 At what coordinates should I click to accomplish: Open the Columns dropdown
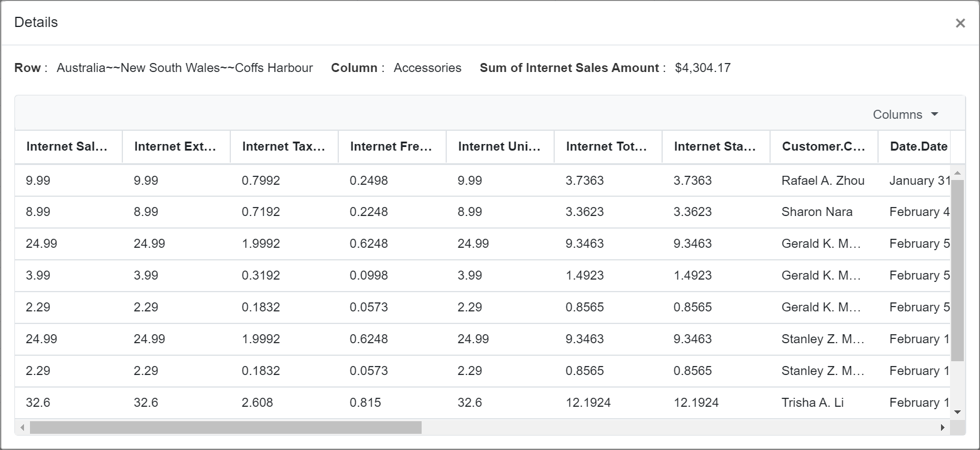(905, 115)
